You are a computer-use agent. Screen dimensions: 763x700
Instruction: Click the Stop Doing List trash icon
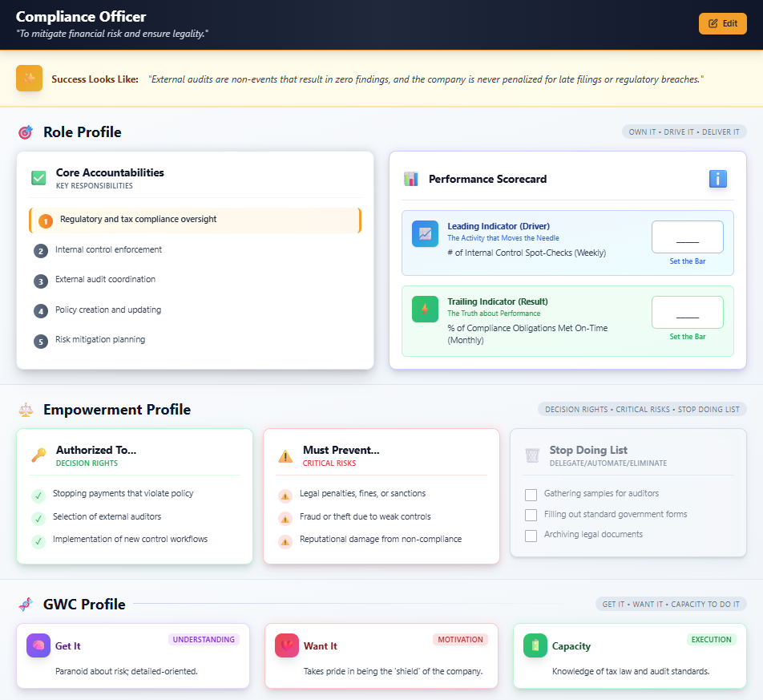[x=532, y=455]
